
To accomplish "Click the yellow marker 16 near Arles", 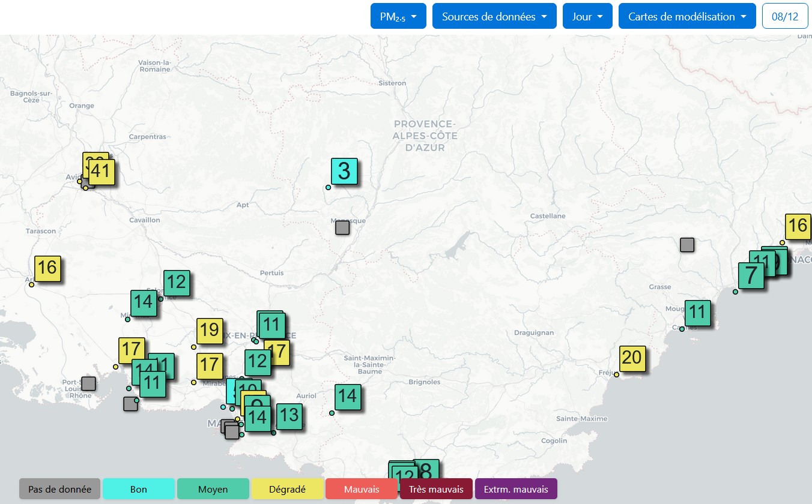I will pos(47,268).
